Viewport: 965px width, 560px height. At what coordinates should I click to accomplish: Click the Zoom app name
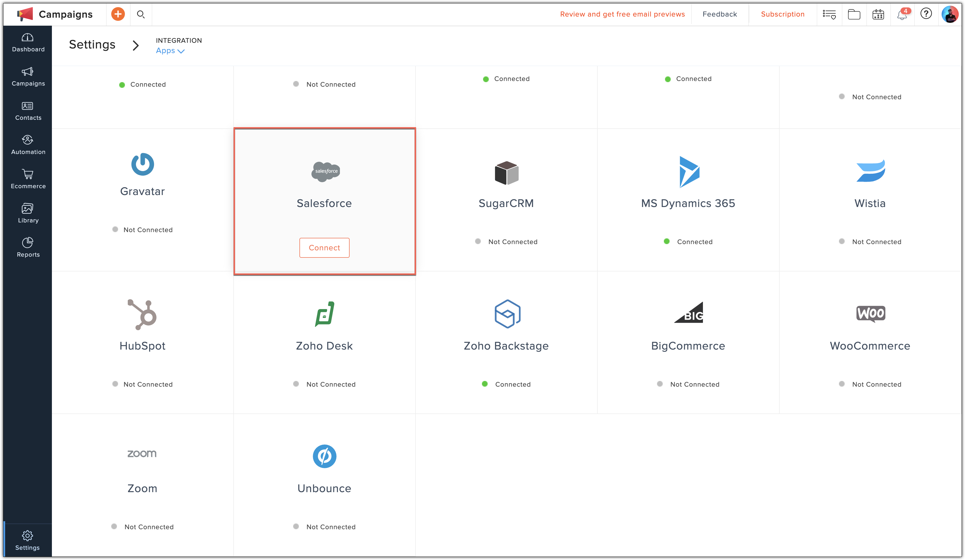[x=143, y=488]
